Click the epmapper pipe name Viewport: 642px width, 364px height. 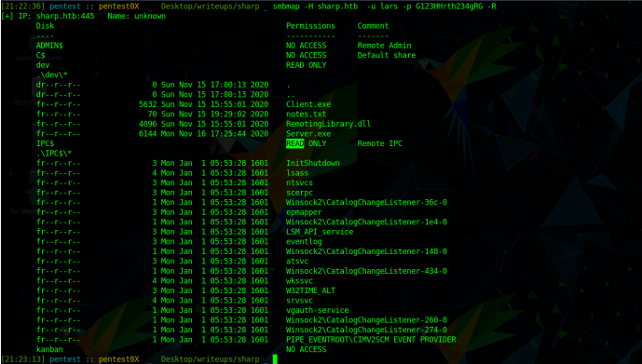coord(304,212)
